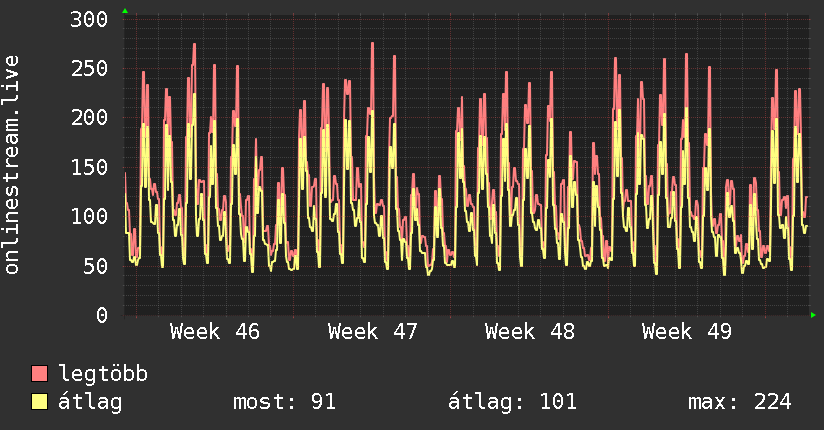Screen dimensions: 824x430
Task: Click the 200 tick label on Y axis
Action: (90, 118)
